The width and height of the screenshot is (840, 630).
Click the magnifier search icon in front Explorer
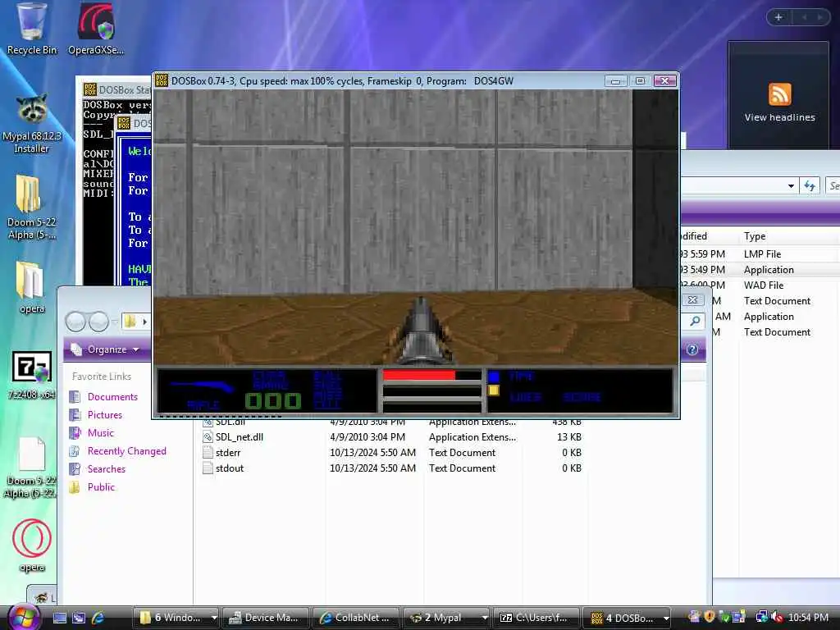click(695, 321)
